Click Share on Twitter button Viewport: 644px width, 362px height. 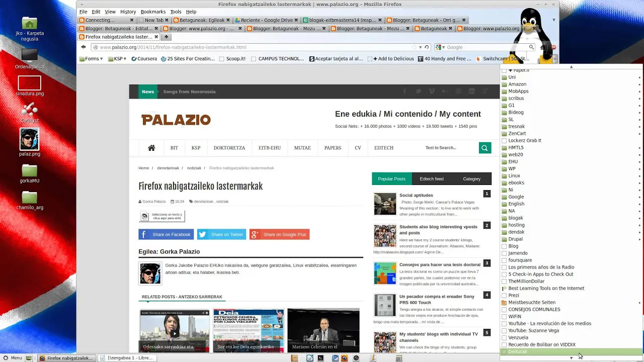(222, 234)
